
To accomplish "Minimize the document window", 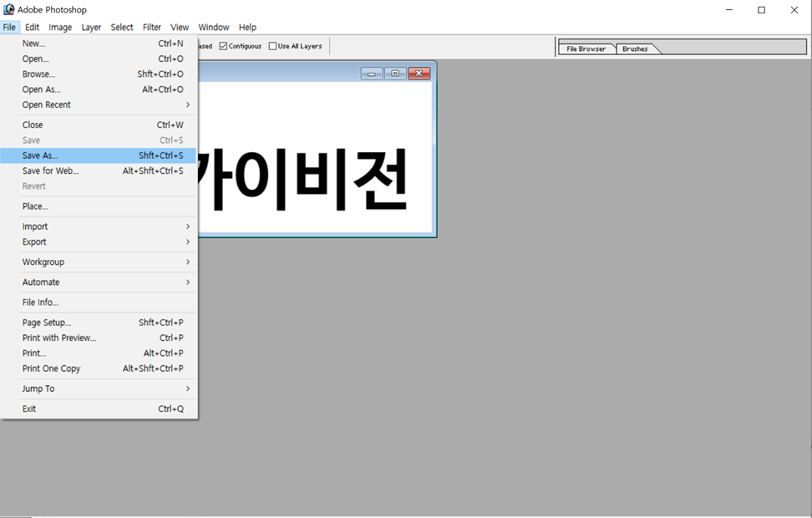I will [371, 74].
